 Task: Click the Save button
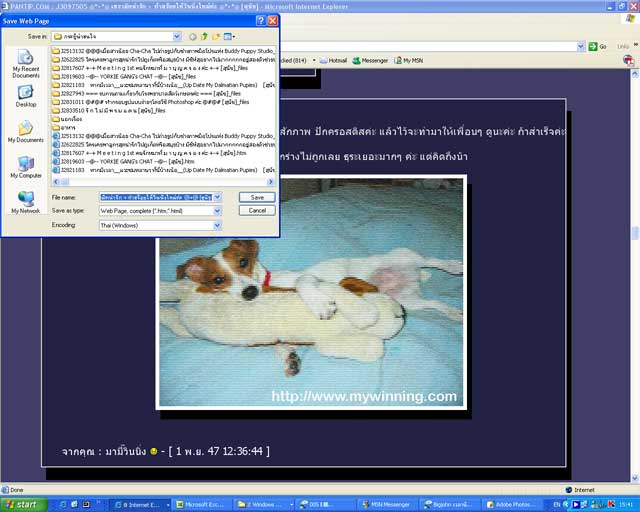(x=257, y=197)
